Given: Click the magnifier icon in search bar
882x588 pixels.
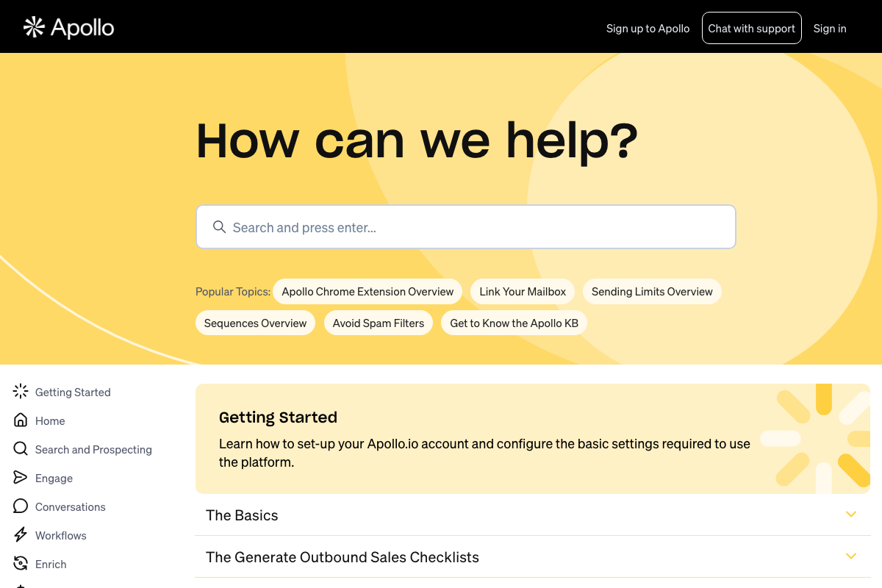Looking at the screenshot, I should point(219,226).
